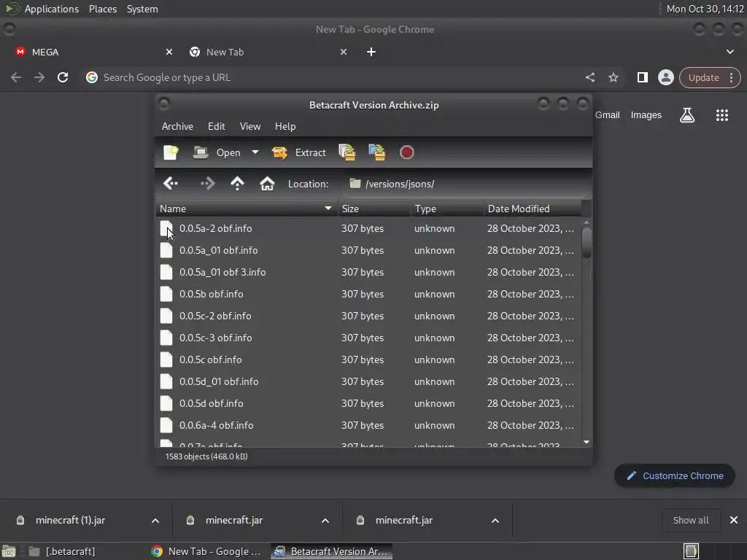
Task: Click the Open archive toolbar button
Action: (217, 152)
